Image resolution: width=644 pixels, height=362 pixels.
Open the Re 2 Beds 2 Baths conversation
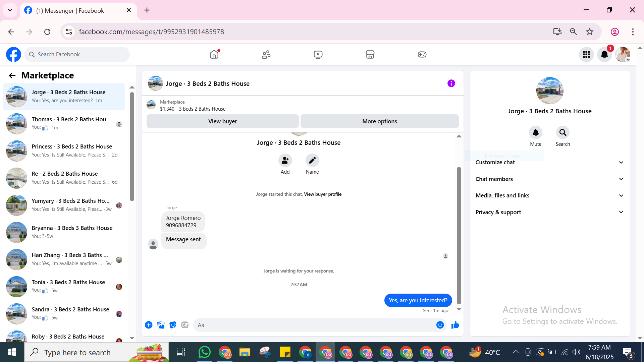coord(64,178)
